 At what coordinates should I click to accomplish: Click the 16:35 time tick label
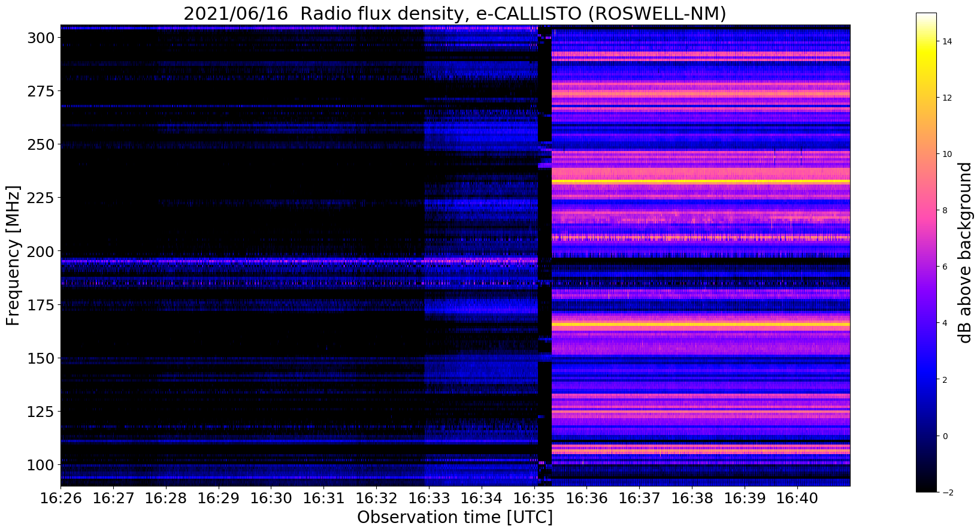(x=534, y=498)
